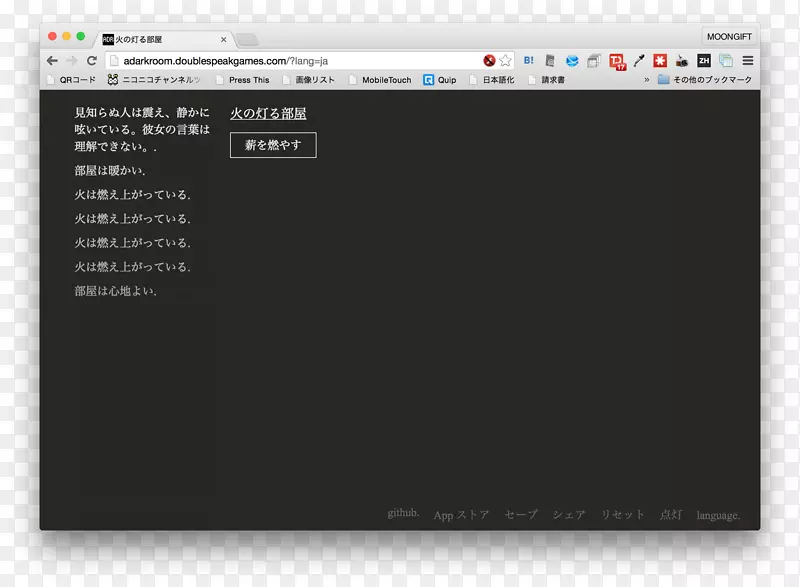The width and height of the screenshot is (800, 587).
Task: Bookmark this page with the star icon
Action: (x=505, y=59)
